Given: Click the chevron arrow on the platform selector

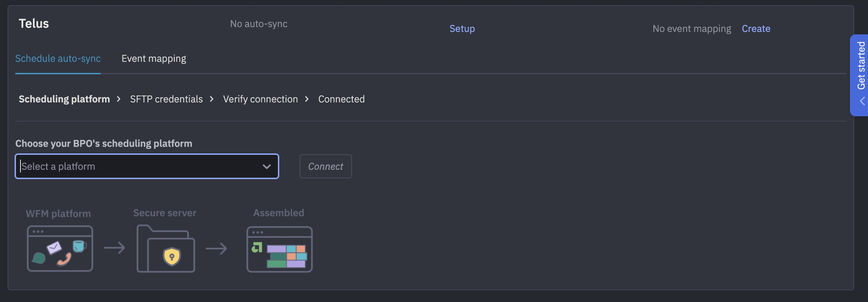Looking at the screenshot, I should (x=266, y=166).
